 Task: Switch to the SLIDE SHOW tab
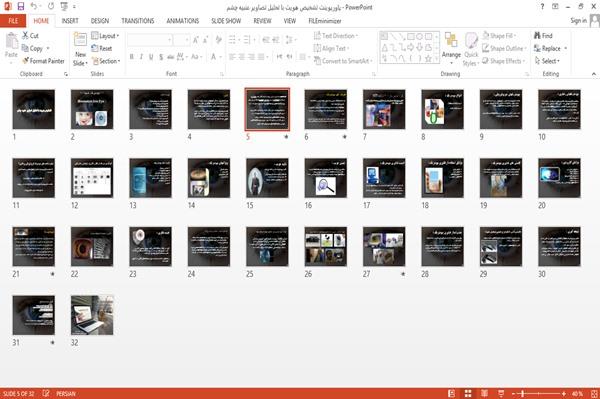tap(226, 21)
